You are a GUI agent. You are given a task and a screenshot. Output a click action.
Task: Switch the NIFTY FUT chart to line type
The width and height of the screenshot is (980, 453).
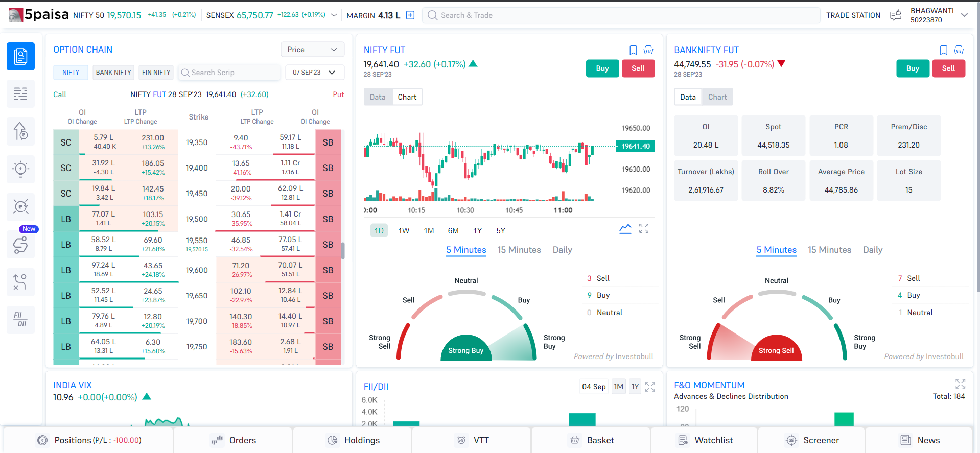(x=625, y=229)
